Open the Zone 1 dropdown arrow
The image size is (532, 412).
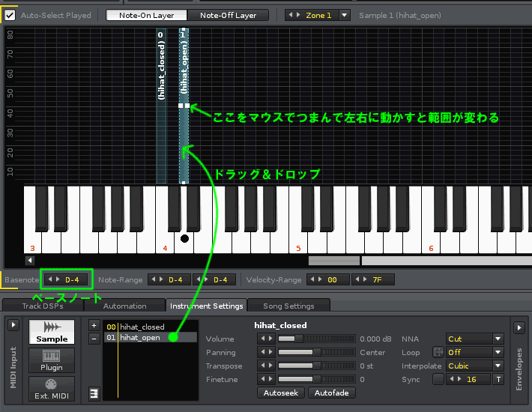(x=345, y=15)
